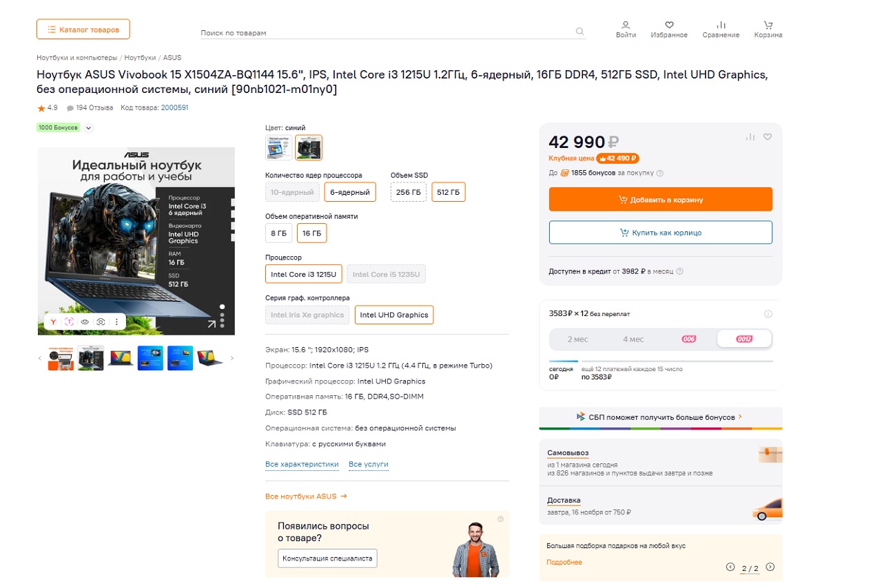Select the синий color swatch
This screenshot has width=882, height=588.
(x=308, y=147)
